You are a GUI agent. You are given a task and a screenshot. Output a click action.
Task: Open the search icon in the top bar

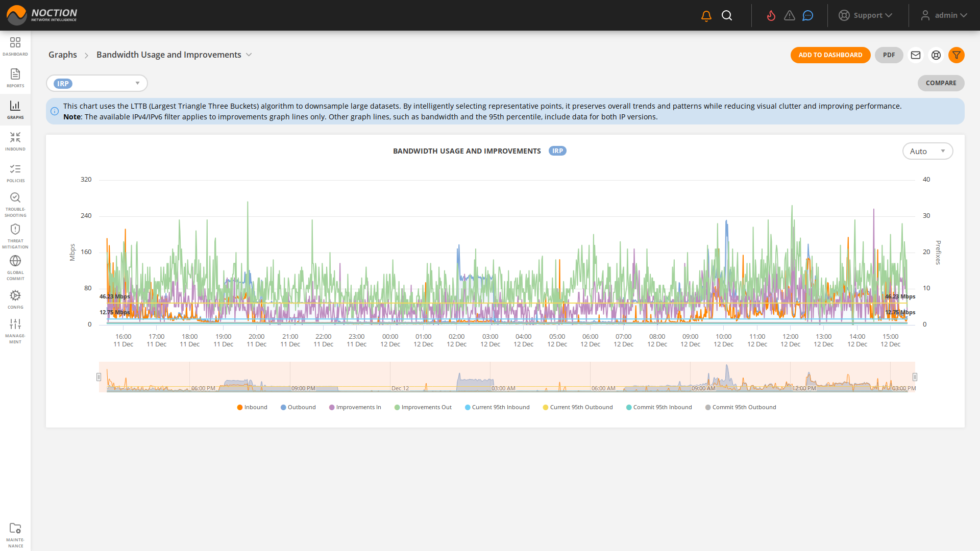[x=727, y=15]
